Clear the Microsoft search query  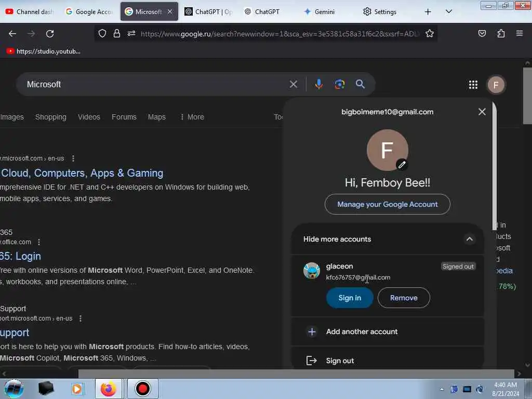pos(294,84)
